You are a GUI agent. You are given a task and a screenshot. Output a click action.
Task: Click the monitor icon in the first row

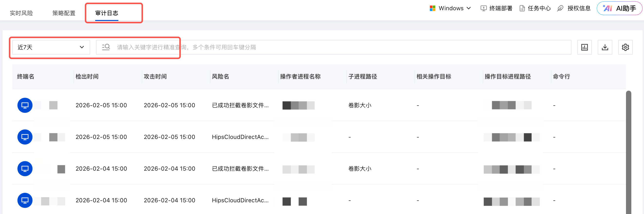(25, 105)
